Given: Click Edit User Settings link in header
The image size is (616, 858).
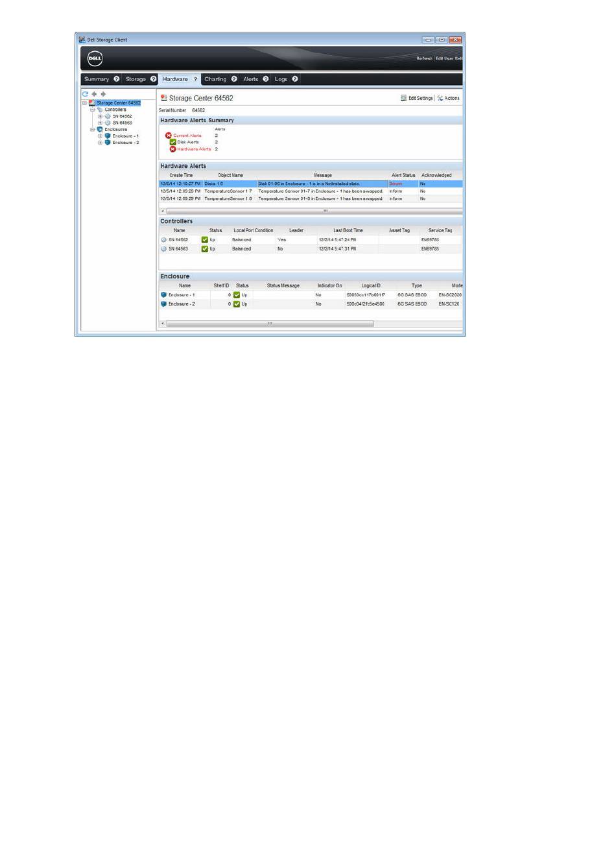Looking at the screenshot, I should 449,58.
